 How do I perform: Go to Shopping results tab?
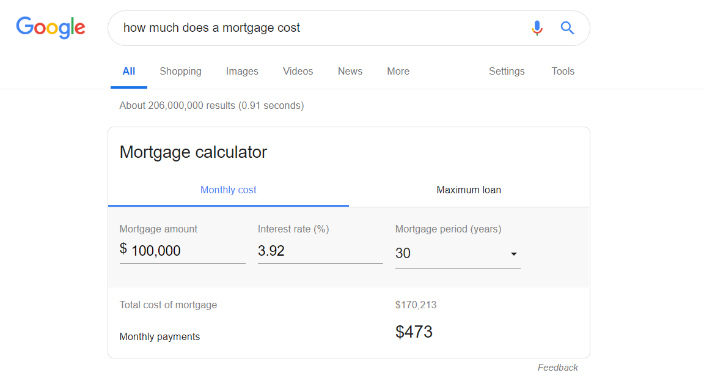[180, 71]
